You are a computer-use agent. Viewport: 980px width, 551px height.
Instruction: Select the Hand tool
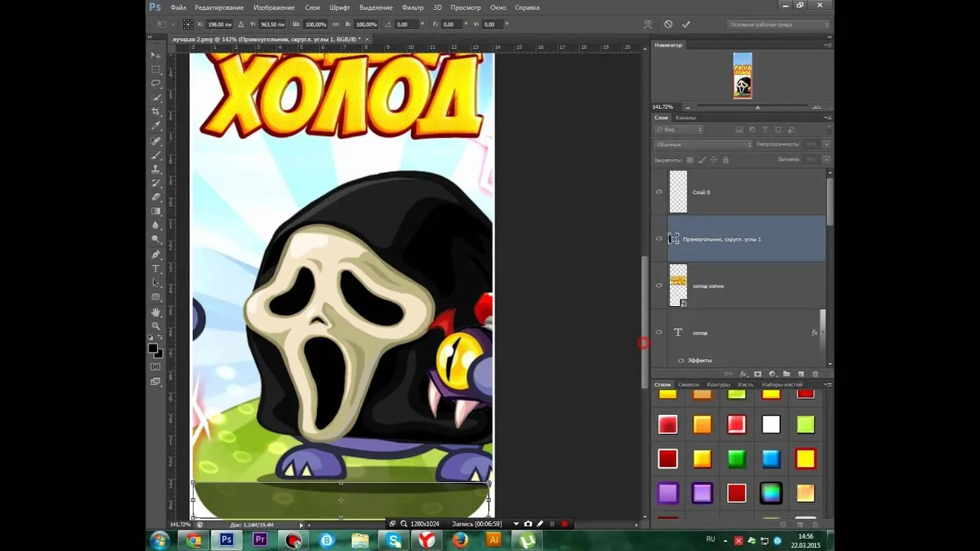pyautogui.click(x=156, y=312)
